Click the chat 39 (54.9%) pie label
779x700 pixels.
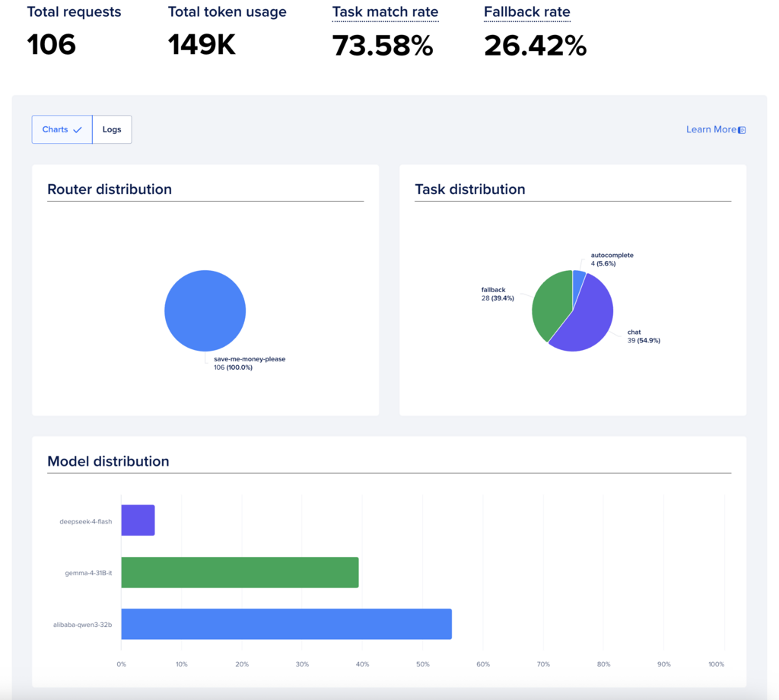(644, 336)
